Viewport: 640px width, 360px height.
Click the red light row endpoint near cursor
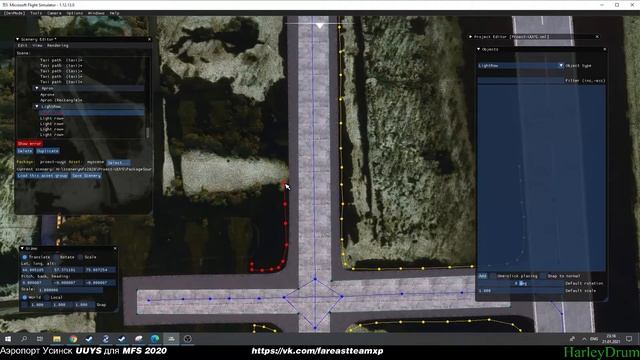pyautogui.click(x=283, y=185)
